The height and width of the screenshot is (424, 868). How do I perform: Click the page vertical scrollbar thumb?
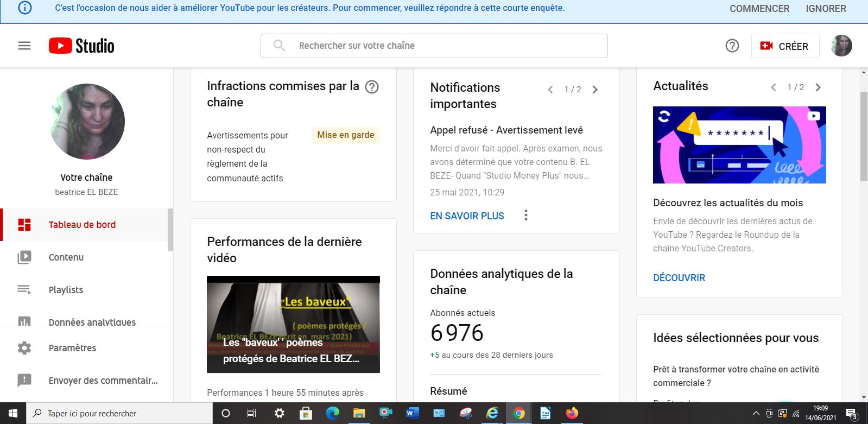(864, 136)
